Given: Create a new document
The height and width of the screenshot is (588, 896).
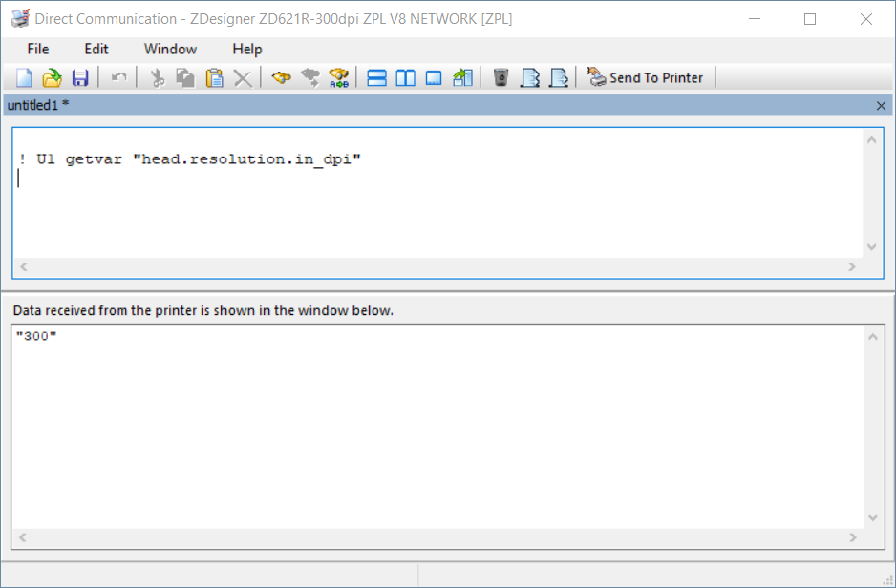Looking at the screenshot, I should pyautogui.click(x=22, y=77).
